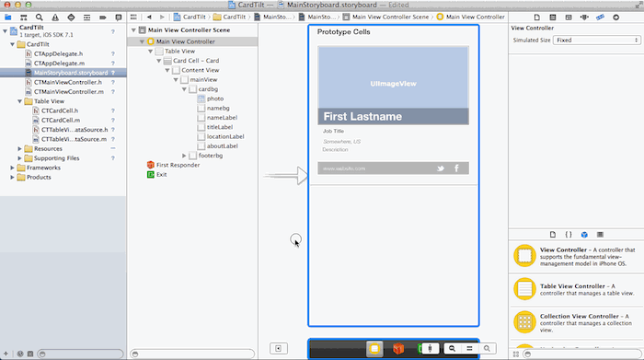Expand the Frameworks group

(x=12, y=168)
